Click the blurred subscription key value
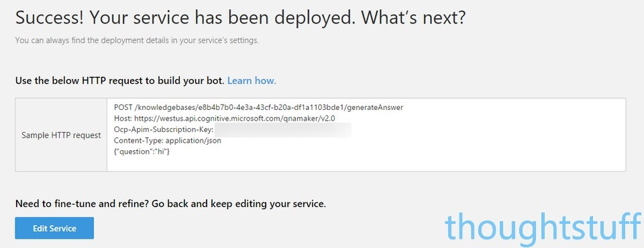Viewport: 644px width, 248px height. click(x=283, y=130)
